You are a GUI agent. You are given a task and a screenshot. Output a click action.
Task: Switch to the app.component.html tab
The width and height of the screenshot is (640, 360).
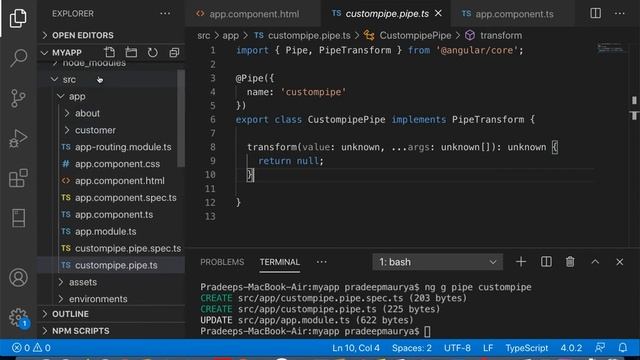pos(253,13)
